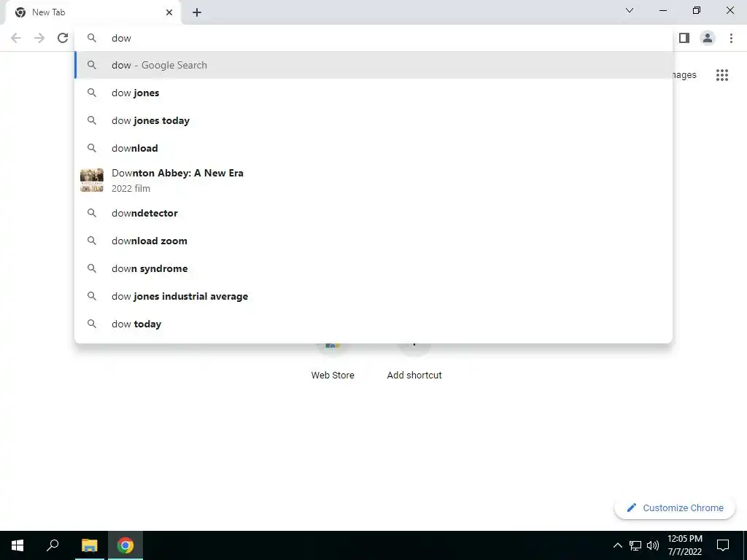This screenshot has height=560, width=747.
Task: Open the Chrome three-dot menu
Action: click(731, 38)
